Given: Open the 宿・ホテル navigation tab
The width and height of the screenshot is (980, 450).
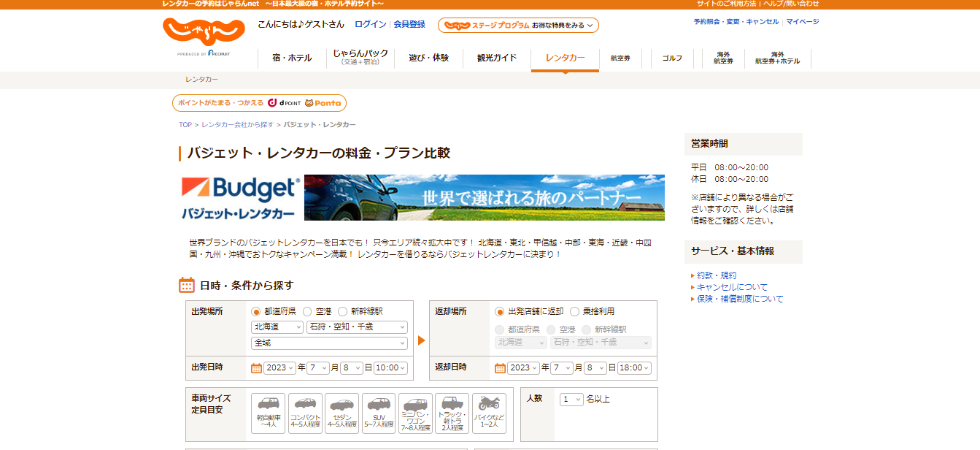Looking at the screenshot, I should point(292,58).
